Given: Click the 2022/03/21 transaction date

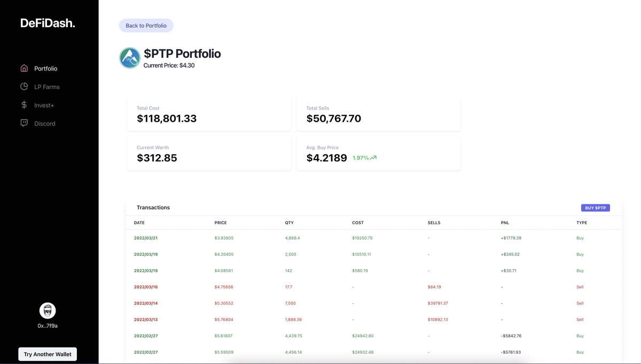Looking at the screenshot, I should (x=146, y=238).
